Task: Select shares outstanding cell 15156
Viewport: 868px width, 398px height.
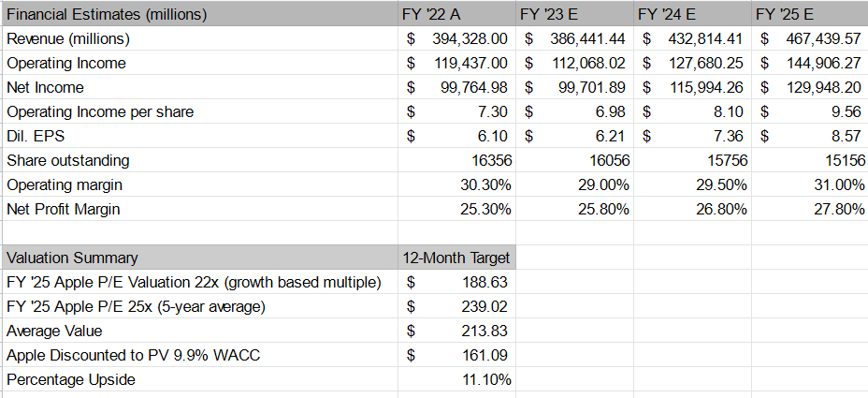Action: 810,160
